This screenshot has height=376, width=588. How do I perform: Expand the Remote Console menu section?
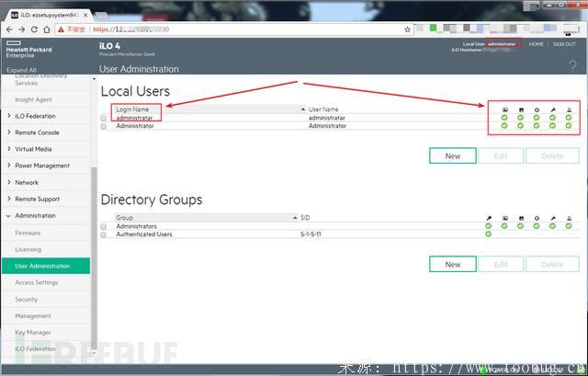(x=37, y=132)
